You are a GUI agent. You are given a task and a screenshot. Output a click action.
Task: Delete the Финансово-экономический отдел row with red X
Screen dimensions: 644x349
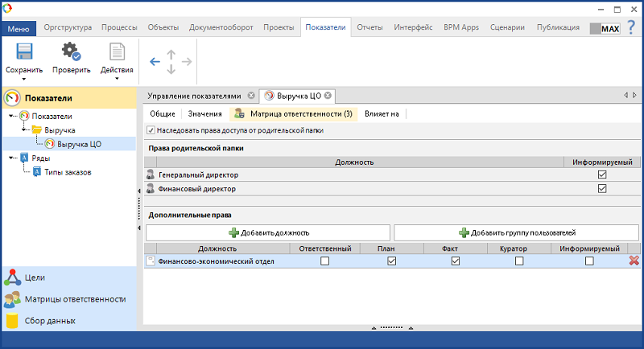tap(634, 261)
